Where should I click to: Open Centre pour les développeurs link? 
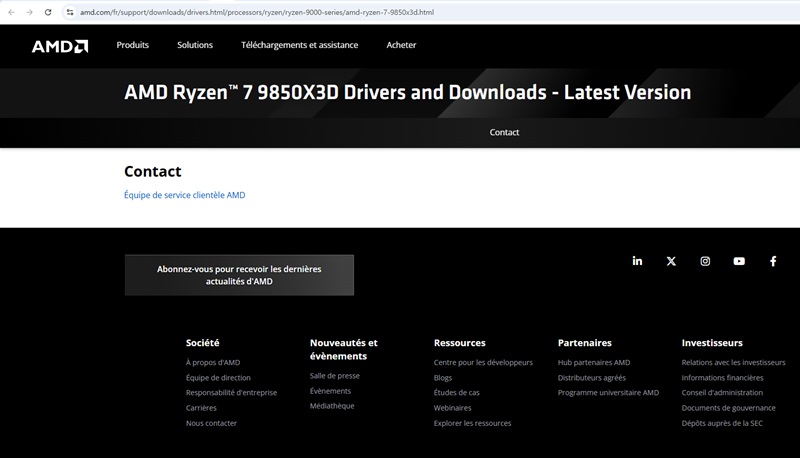click(483, 362)
